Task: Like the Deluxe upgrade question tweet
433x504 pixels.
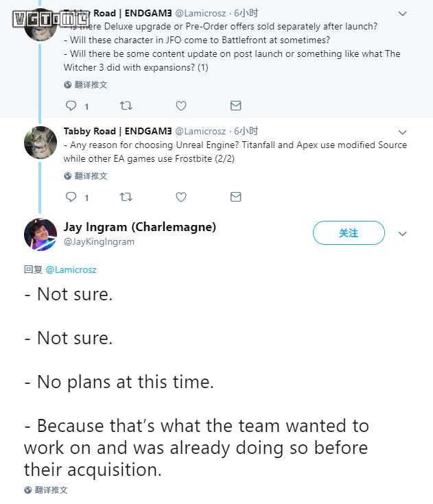Action: coord(181,106)
